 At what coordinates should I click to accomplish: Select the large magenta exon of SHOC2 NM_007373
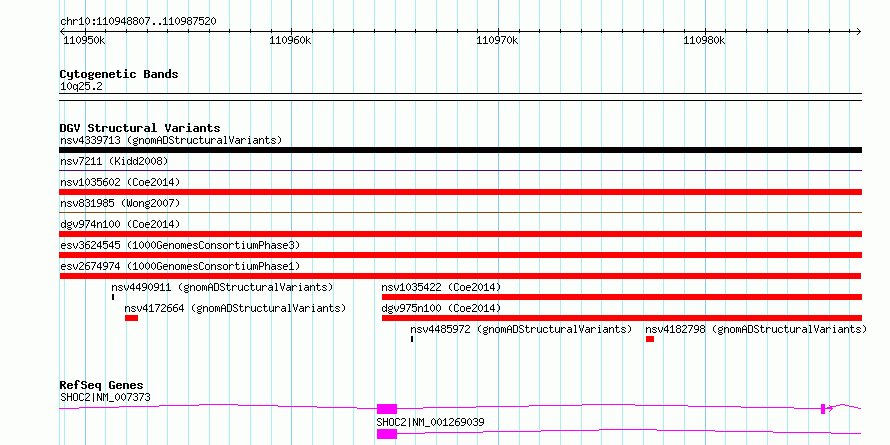pos(387,409)
